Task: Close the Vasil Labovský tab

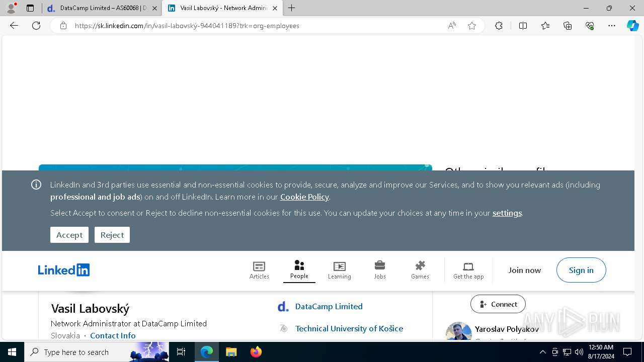Action: click(x=275, y=8)
